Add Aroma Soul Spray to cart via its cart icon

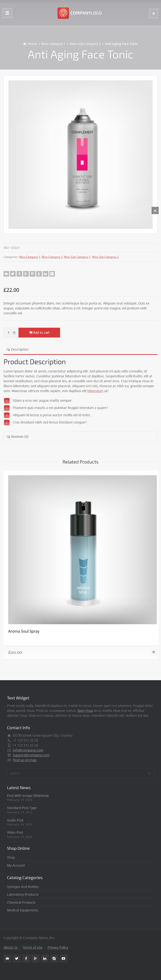tap(153, 653)
